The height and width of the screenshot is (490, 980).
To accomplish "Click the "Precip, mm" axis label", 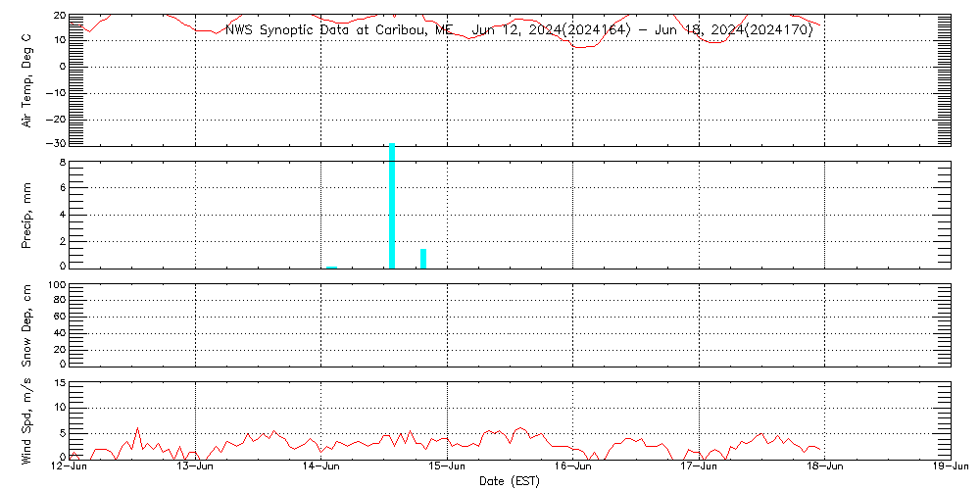I will point(28,213).
